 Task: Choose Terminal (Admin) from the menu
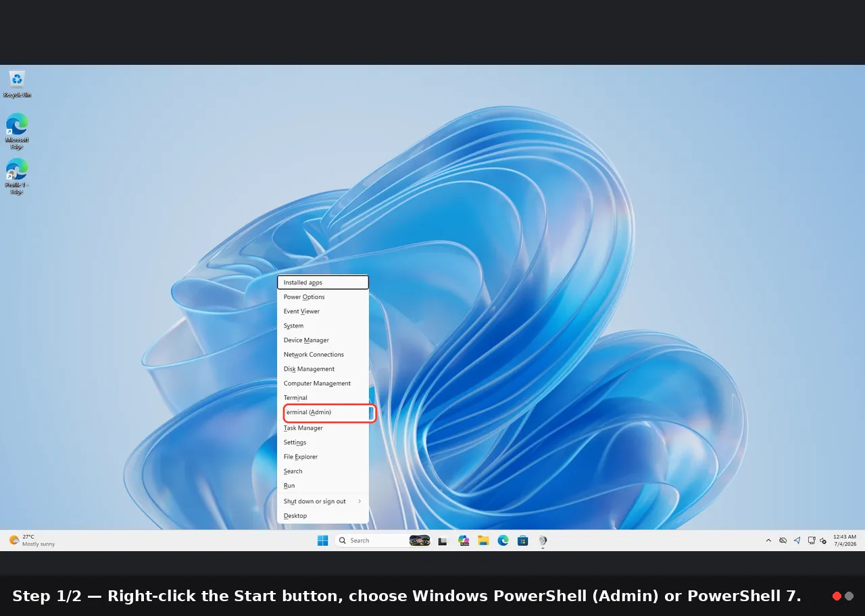coord(328,412)
